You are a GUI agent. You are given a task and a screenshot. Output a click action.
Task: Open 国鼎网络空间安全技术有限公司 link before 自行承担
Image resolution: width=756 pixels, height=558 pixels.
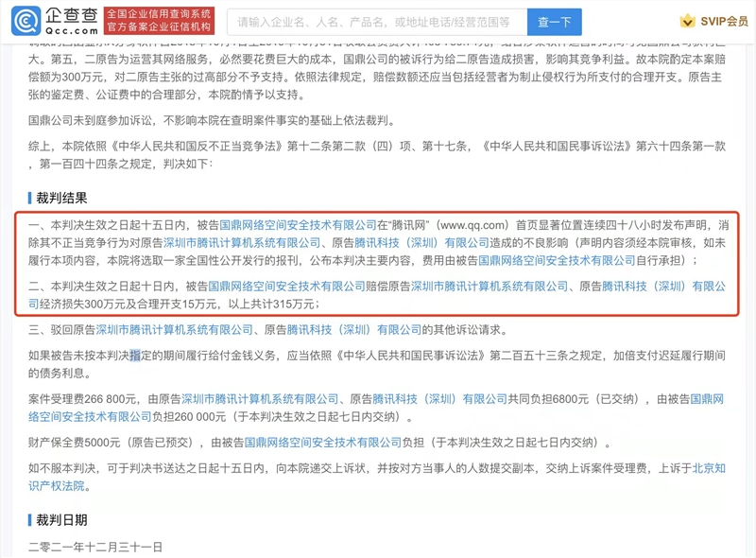pyautogui.click(x=557, y=260)
